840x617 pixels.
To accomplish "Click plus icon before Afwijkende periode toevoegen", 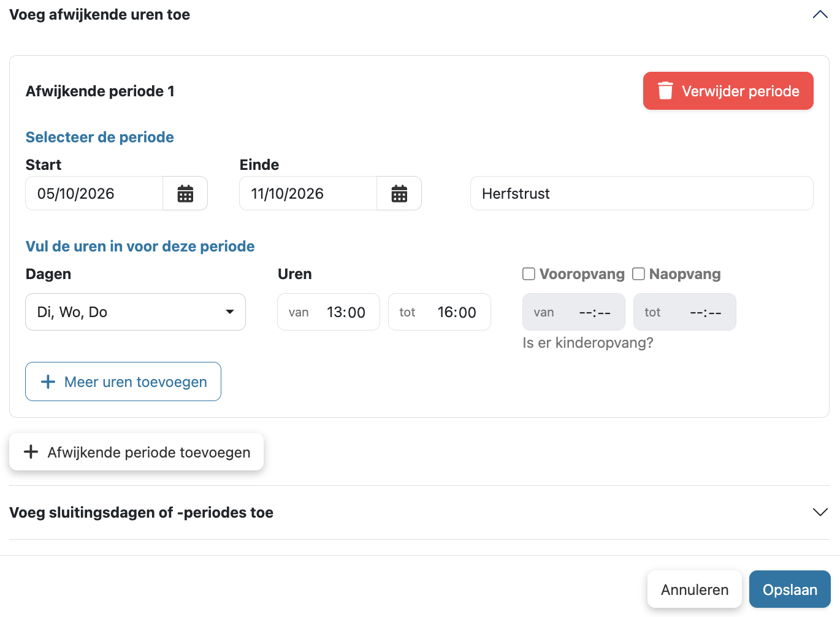I will click(x=31, y=452).
